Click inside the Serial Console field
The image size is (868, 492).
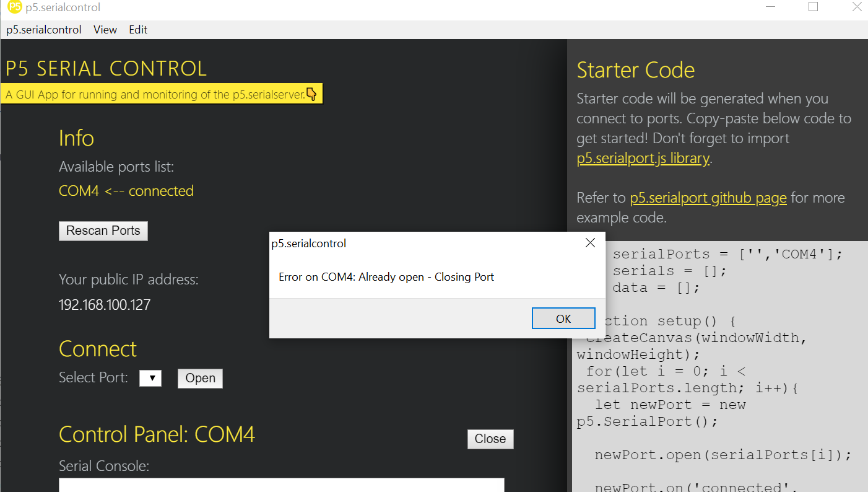coord(282,485)
